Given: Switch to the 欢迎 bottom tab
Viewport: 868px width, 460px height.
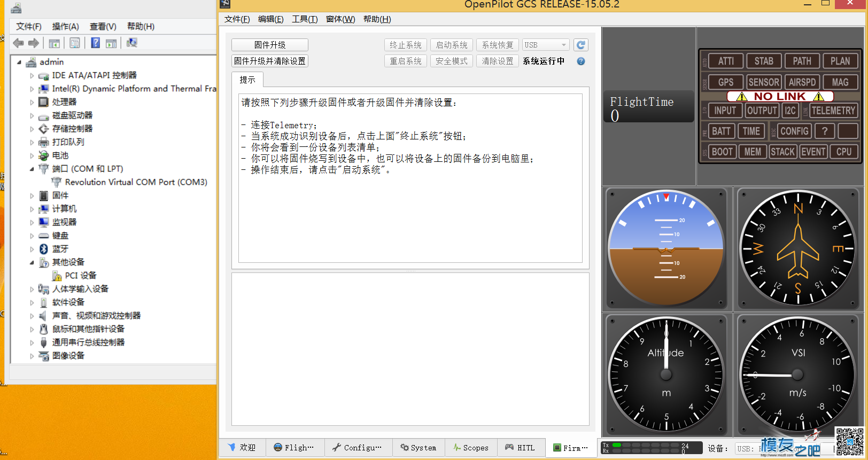Looking at the screenshot, I should coord(242,448).
